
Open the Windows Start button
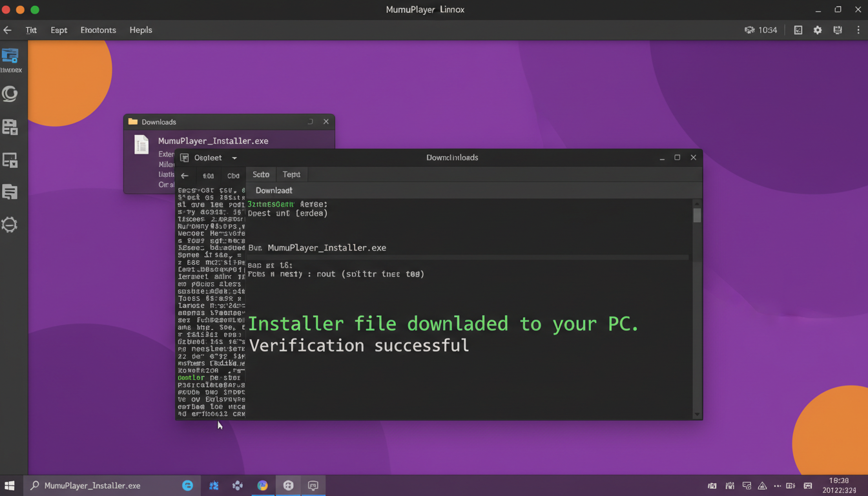[x=10, y=486]
